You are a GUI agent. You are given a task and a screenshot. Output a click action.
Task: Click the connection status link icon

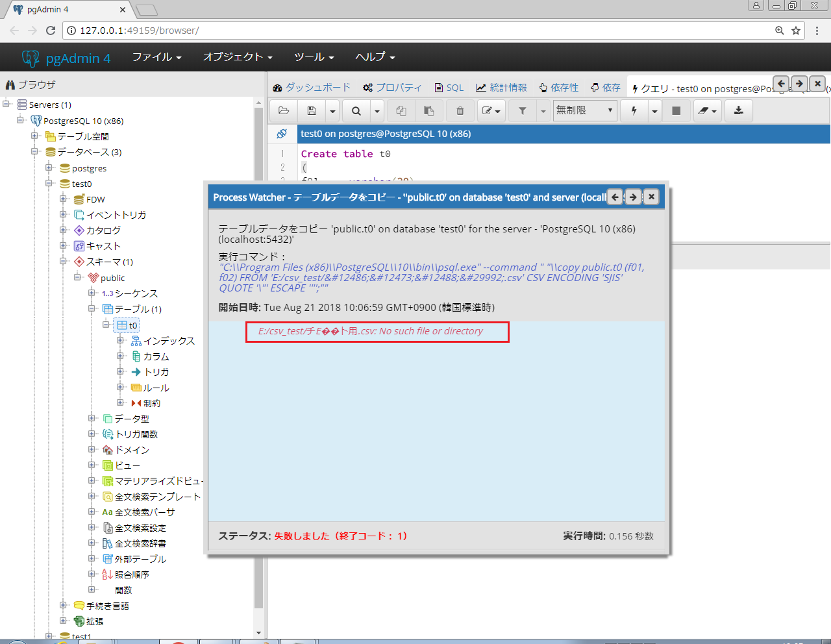(282, 134)
